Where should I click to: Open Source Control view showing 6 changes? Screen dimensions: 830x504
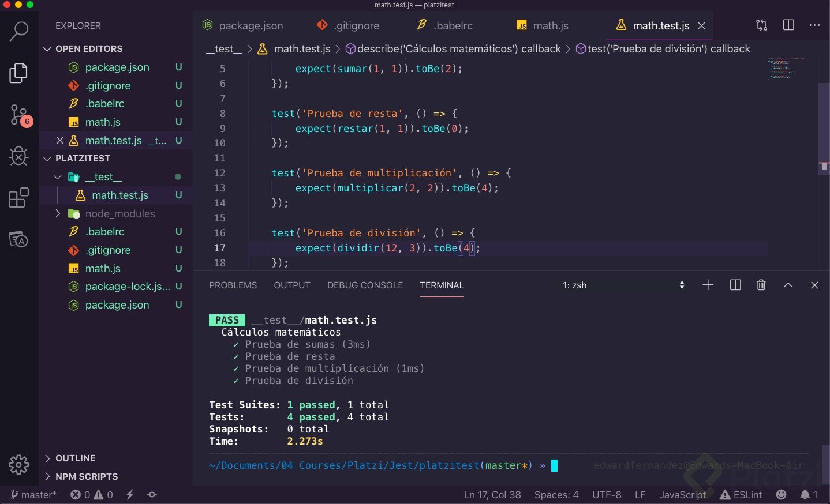click(19, 115)
